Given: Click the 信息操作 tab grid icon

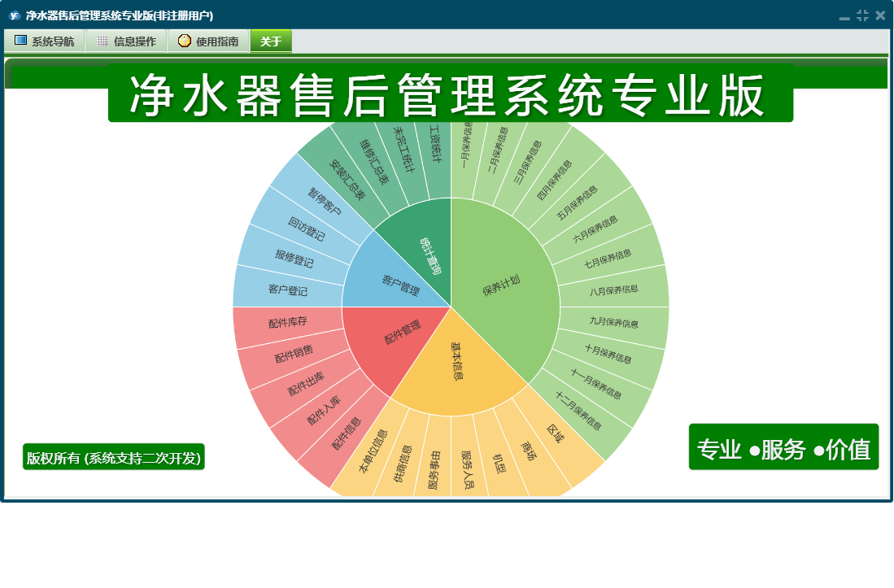Looking at the screenshot, I should click(x=102, y=41).
